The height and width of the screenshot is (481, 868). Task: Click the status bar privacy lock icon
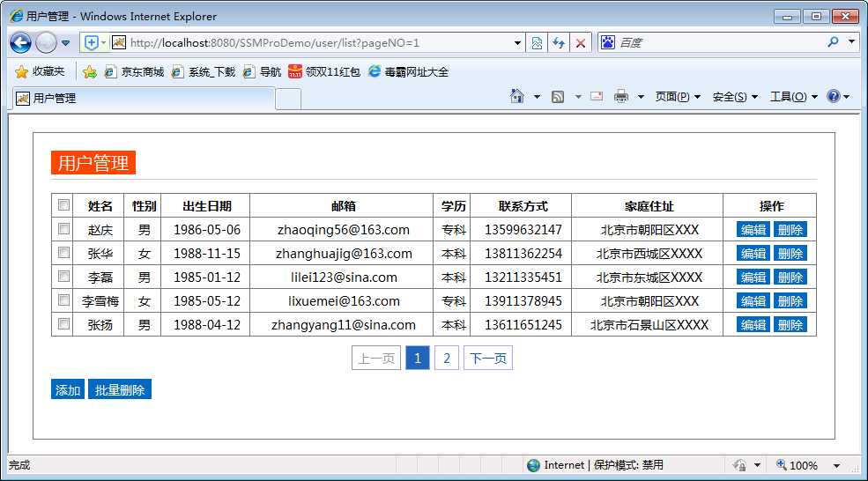(739, 465)
